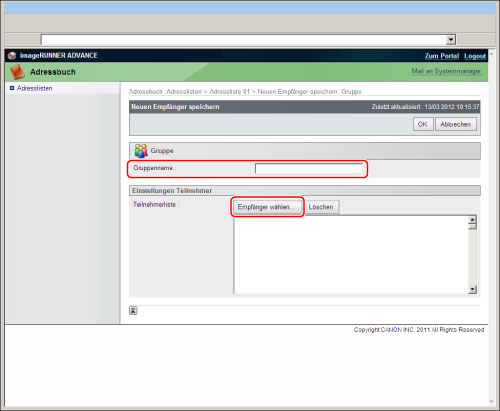Image resolution: width=500 pixels, height=411 pixels.
Task: Click the Adressbuch book icon
Action: (x=17, y=72)
